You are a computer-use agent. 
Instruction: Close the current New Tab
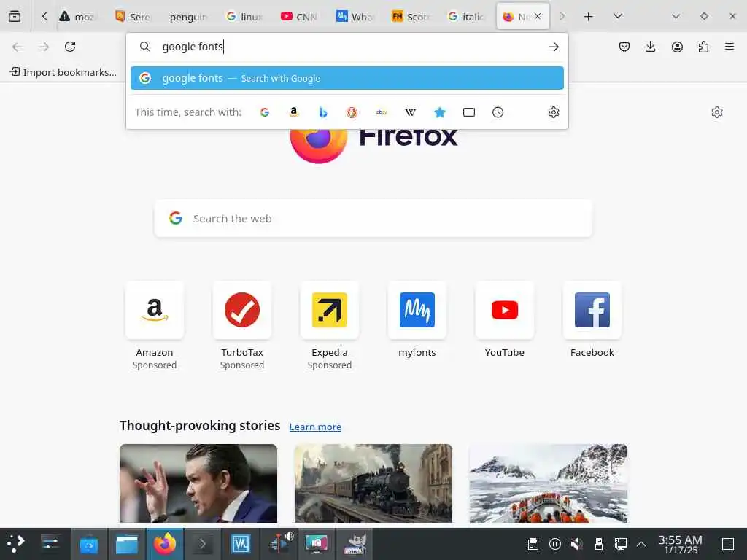[x=538, y=16]
